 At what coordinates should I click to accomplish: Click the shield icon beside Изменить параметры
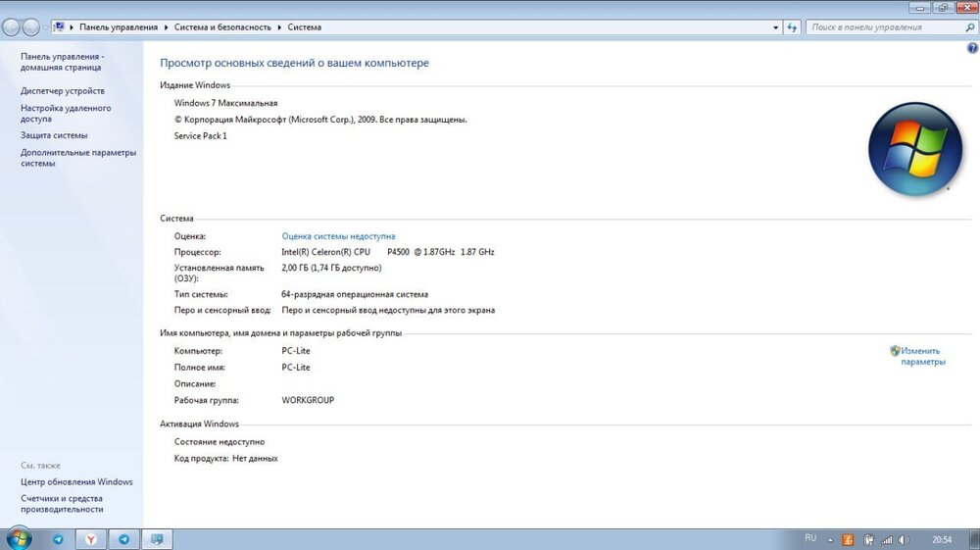(x=895, y=351)
